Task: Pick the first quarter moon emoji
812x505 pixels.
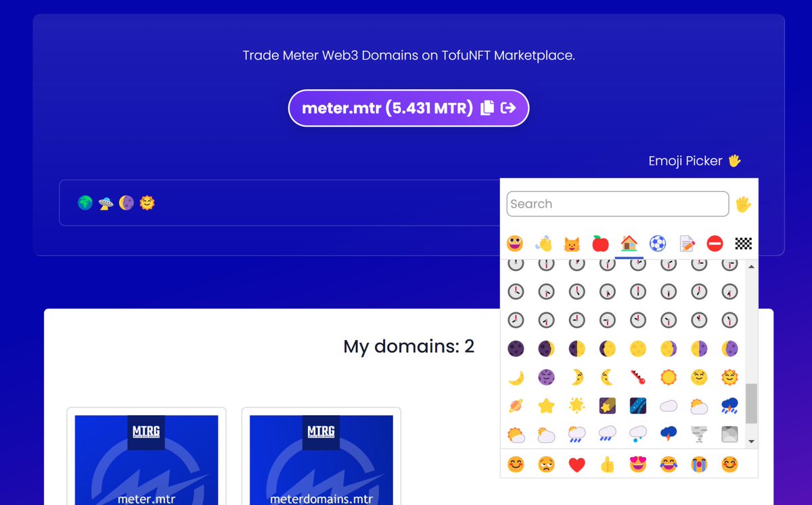Action: click(x=577, y=349)
